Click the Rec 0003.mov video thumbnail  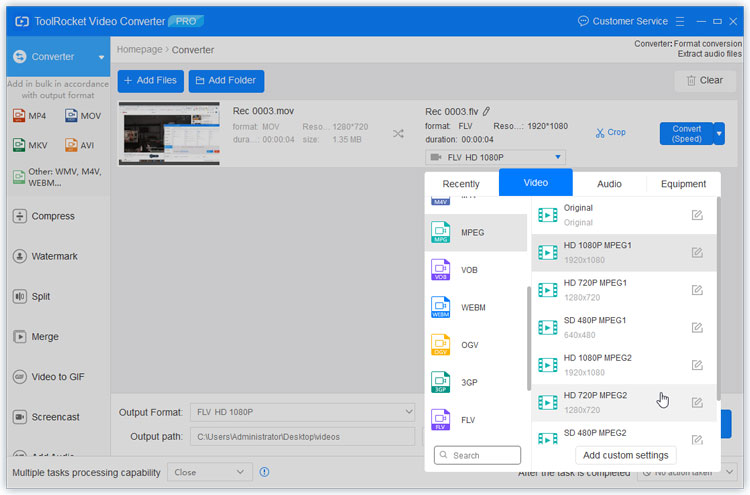tap(169, 133)
